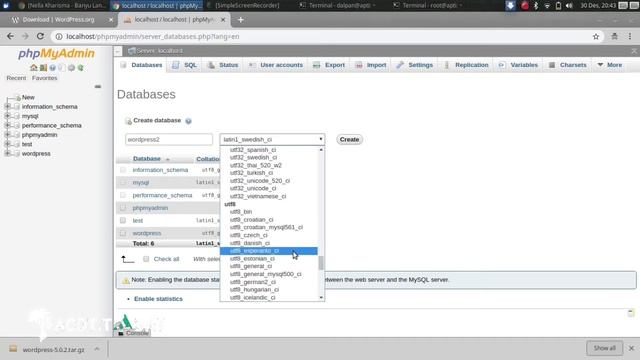
Task: Open navigation panel settings gear icon
Action: pos(71,68)
